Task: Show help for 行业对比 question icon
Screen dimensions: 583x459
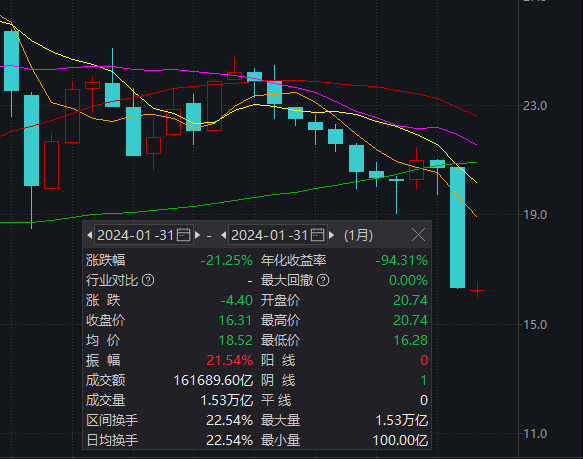Action: click(x=148, y=280)
